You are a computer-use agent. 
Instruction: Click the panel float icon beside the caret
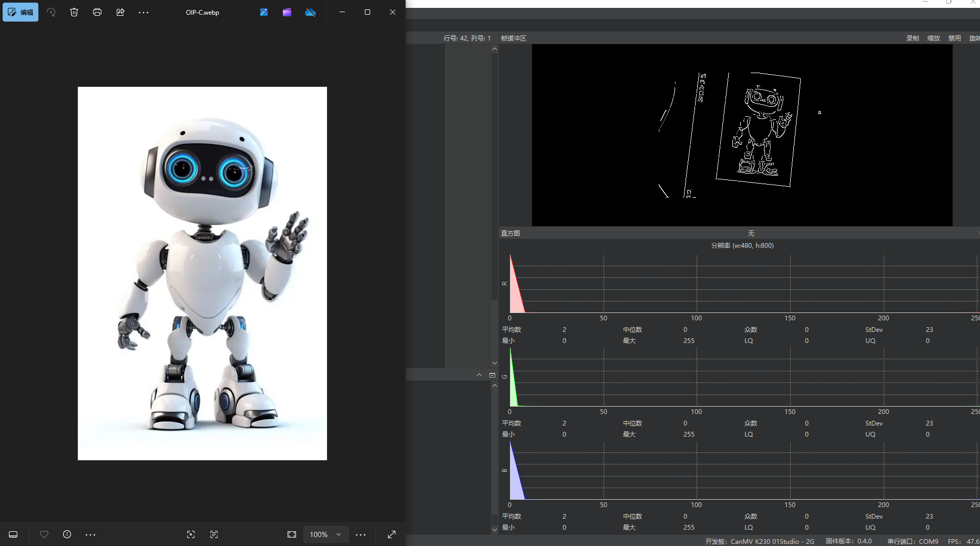coord(493,375)
